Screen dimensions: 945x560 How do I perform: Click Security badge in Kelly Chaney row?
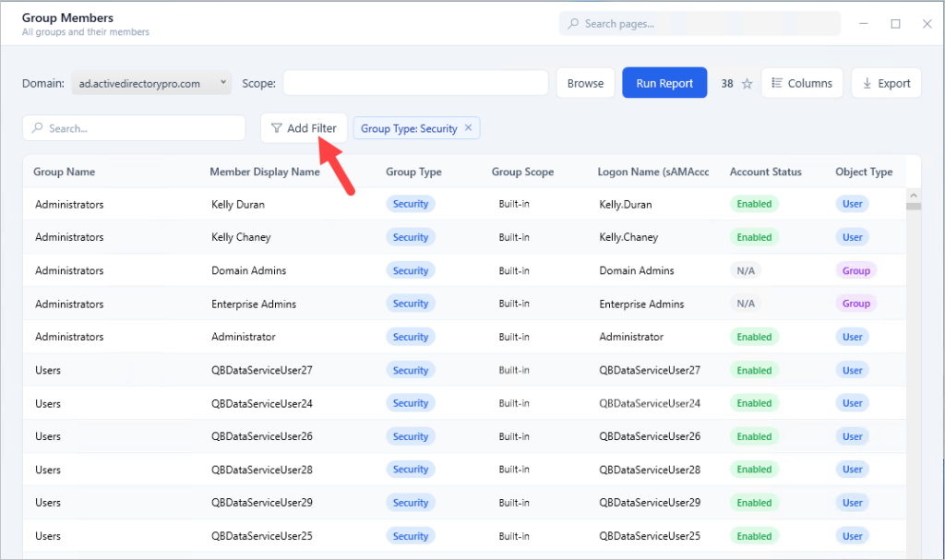(411, 237)
